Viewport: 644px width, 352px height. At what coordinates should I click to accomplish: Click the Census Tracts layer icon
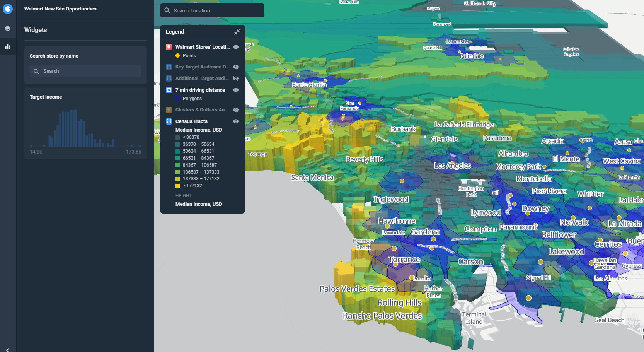pyautogui.click(x=169, y=121)
